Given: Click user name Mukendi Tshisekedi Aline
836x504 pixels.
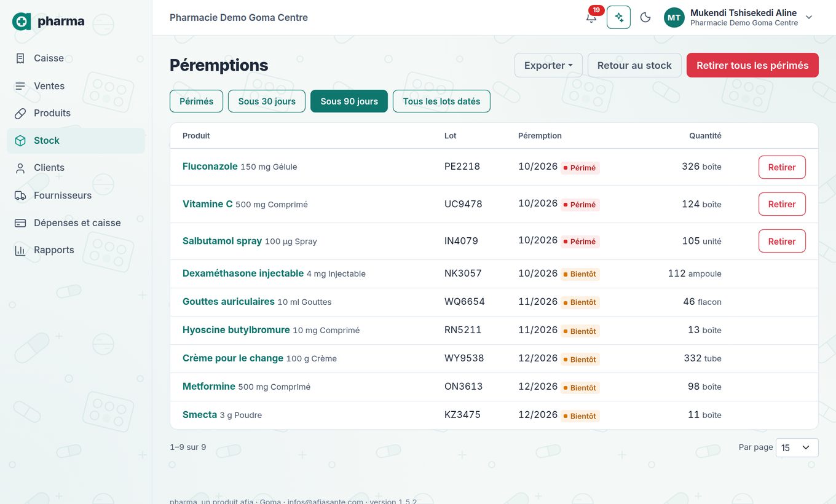Looking at the screenshot, I should click(x=743, y=13).
